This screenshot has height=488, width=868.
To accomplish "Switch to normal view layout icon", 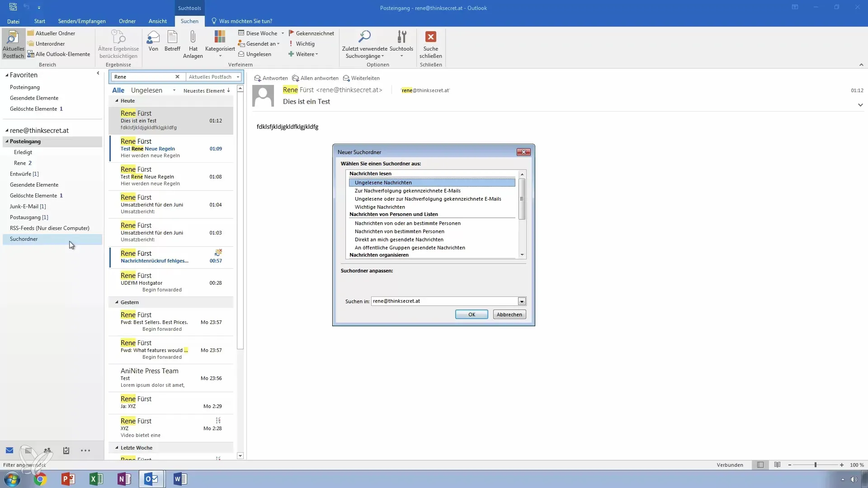I will pyautogui.click(x=760, y=465).
